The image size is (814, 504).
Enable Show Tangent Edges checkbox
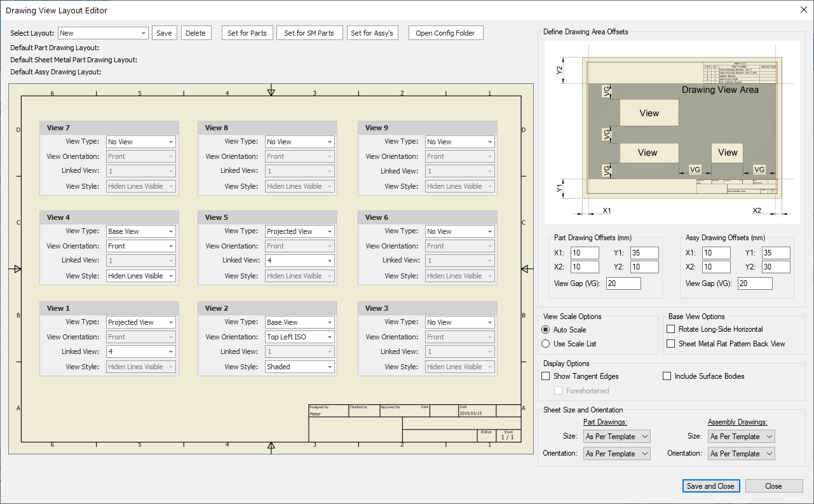(546, 376)
